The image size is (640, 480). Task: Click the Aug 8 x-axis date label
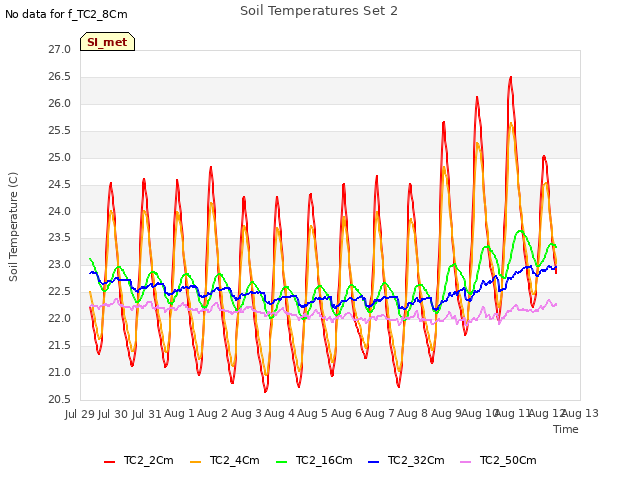click(x=412, y=414)
